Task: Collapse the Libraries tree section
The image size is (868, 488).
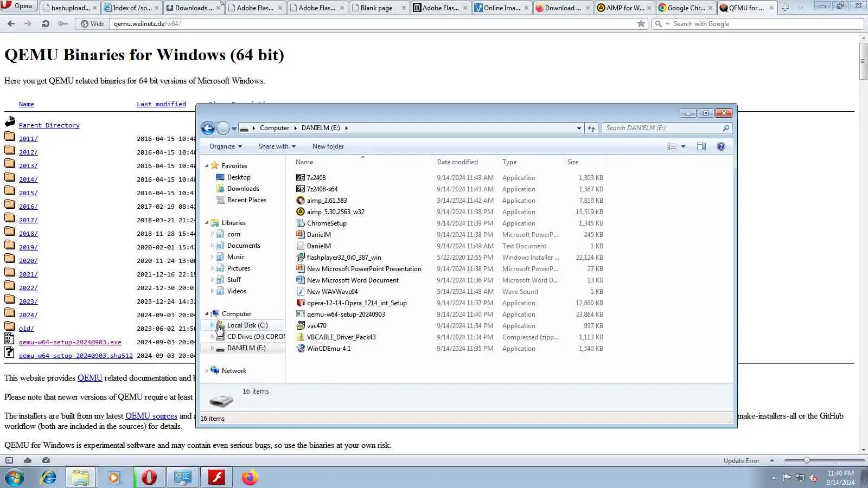Action: click(x=207, y=223)
